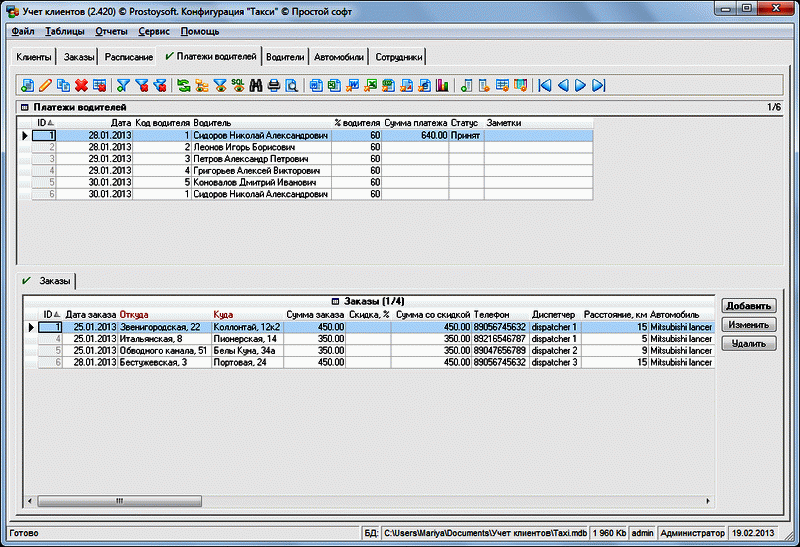Open the Сервис menu
This screenshot has height=547, width=800.
154,32
